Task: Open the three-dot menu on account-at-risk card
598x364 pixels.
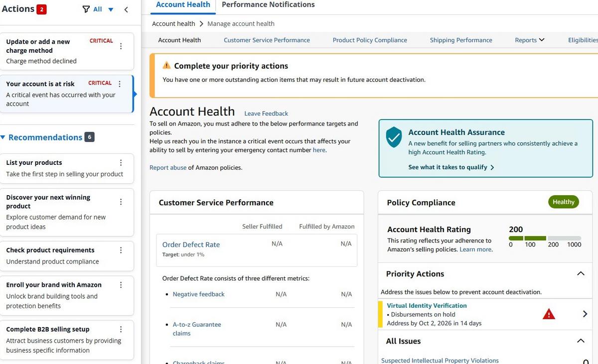Action: click(x=119, y=84)
